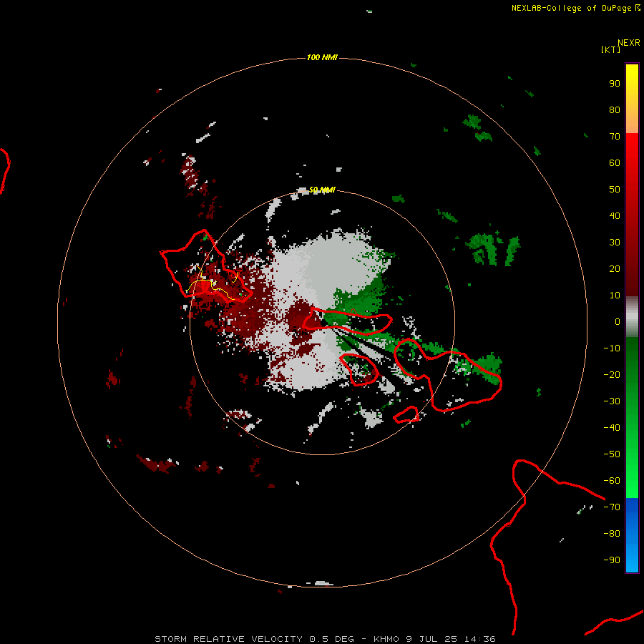This screenshot has height=644, width=644.
Task: Click the 80 value on velocity scale
Action: click(x=615, y=109)
